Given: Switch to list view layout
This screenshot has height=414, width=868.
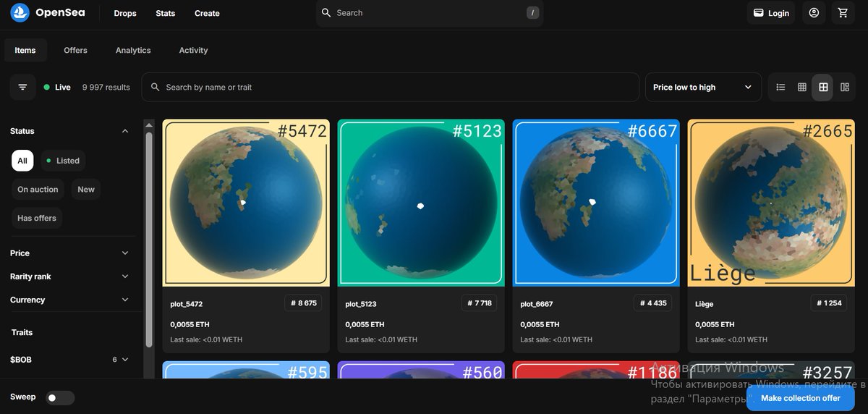Looking at the screenshot, I should (x=780, y=87).
